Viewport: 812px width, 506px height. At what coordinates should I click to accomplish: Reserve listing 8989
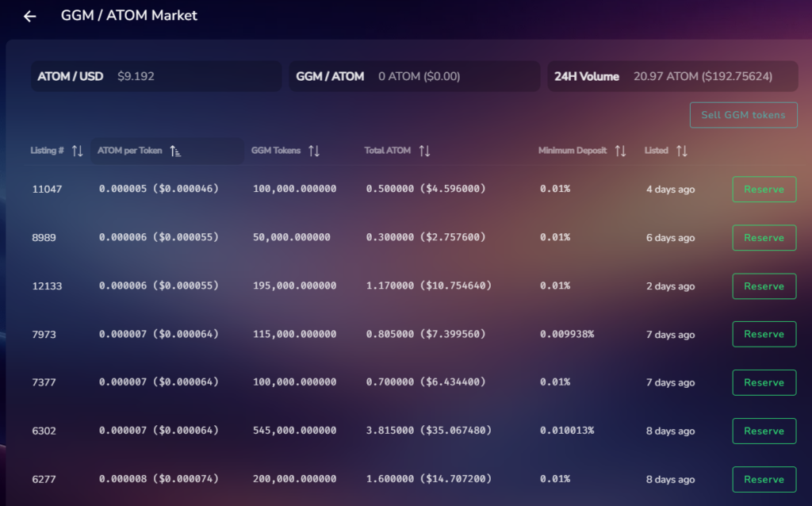click(764, 238)
